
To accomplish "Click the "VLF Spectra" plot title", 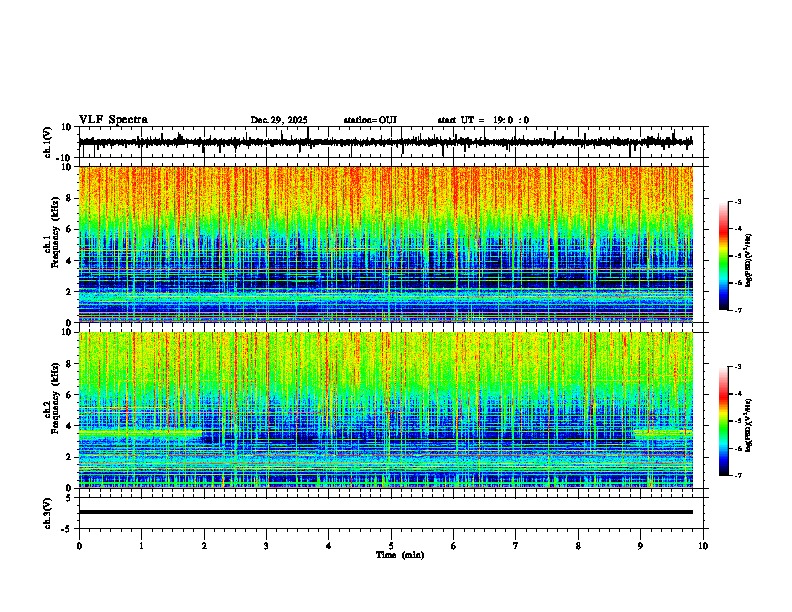I will [113, 120].
